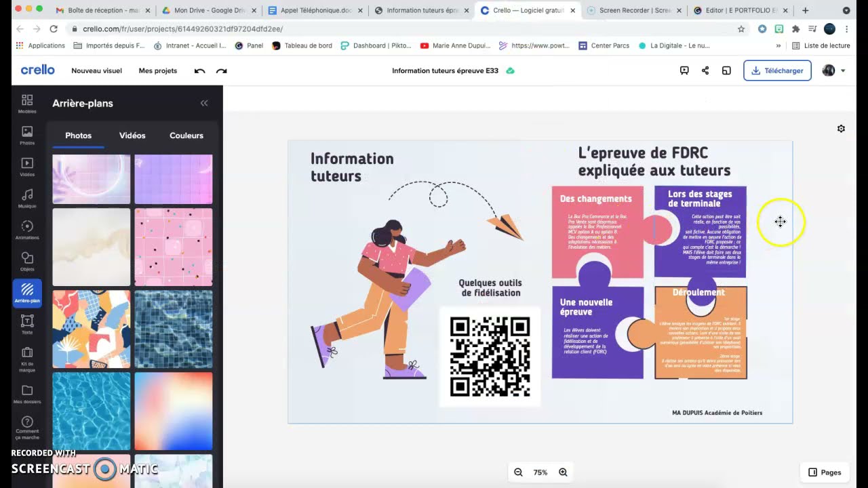Screen dimensions: 868x488
Task: Open the Texte sidebar tool
Action: pyautogui.click(x=27, y=325)
